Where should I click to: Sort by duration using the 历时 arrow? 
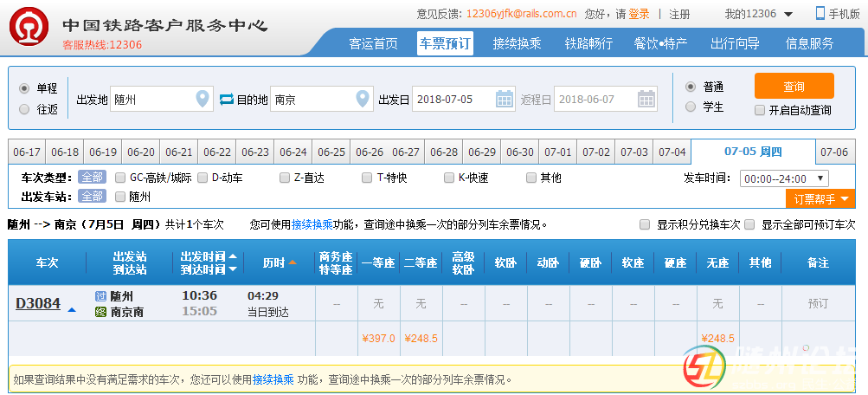pyautogui.click(x=293, y=262)
